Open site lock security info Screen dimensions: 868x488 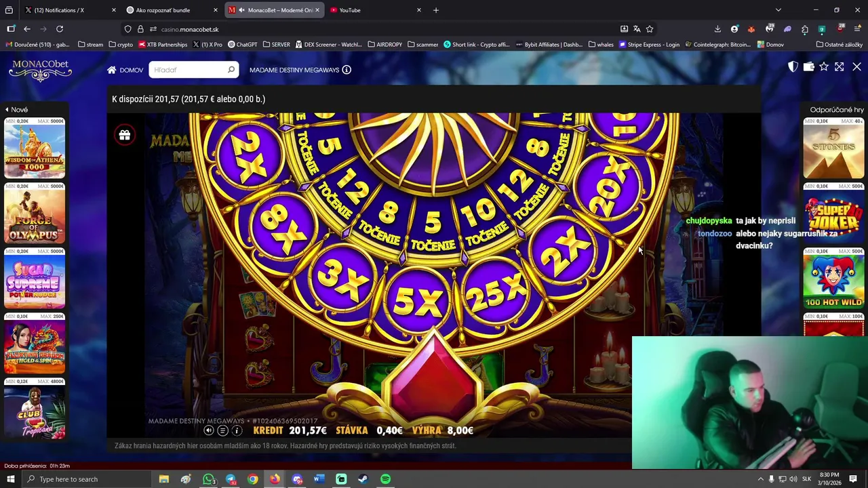pyautogui.click(x=140, y=29)
